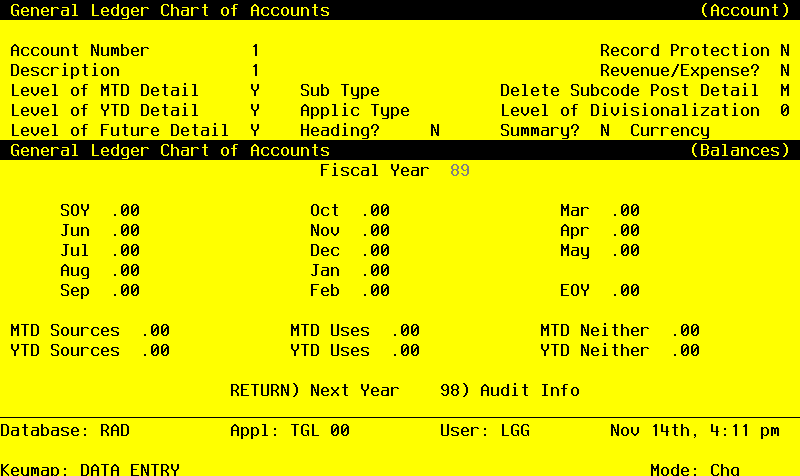Click the Keymap: DATA ENTRY indicator
This screenshot has width=800, height=476.
[90, 469]
